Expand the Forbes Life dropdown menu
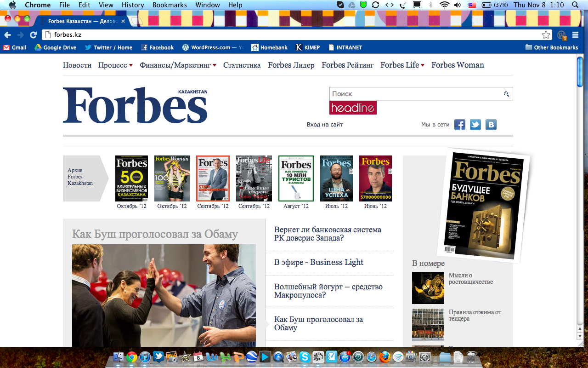588x368 pixels. (402, 65)
